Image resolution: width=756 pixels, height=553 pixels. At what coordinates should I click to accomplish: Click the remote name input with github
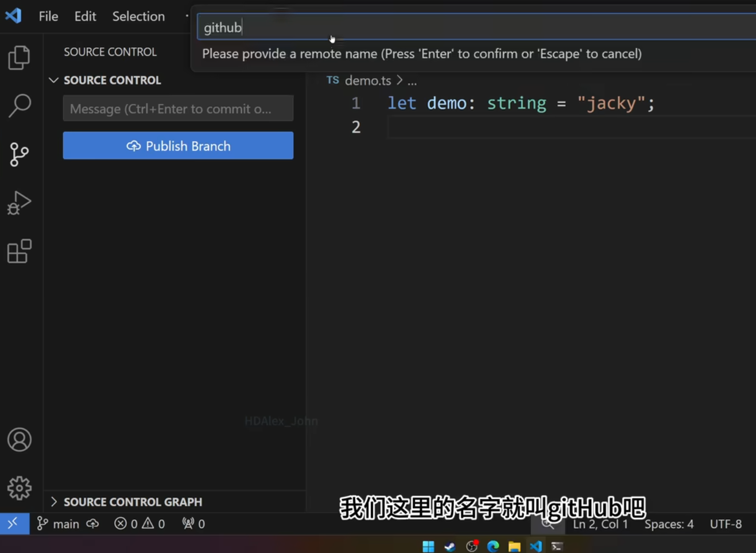[x=476, y=27]
